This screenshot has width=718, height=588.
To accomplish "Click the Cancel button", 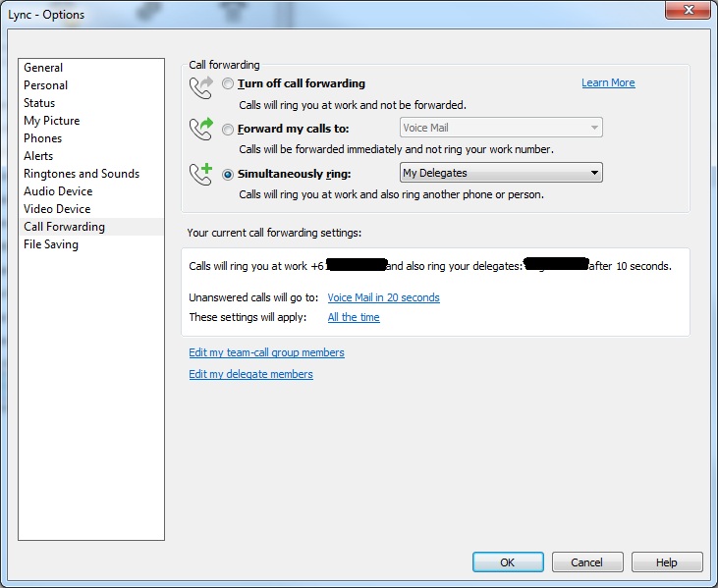I will click(587, 561).
